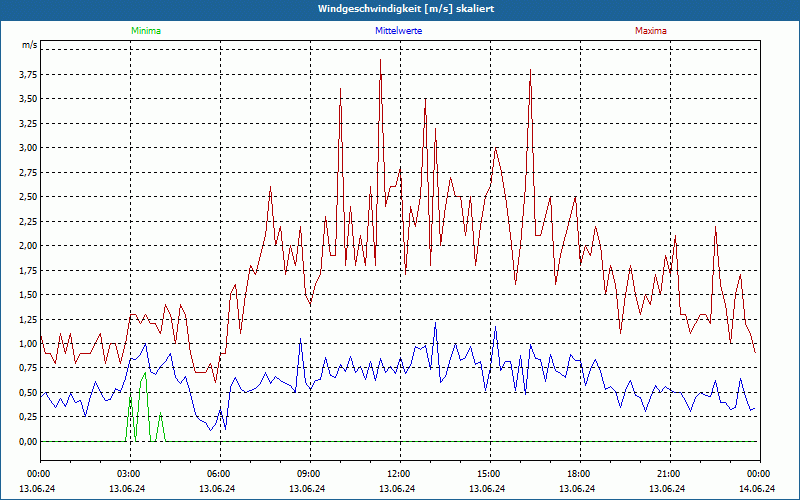Click the 2,25 y-axis value
Screen dimensions: 800x500
coord(28,221)
